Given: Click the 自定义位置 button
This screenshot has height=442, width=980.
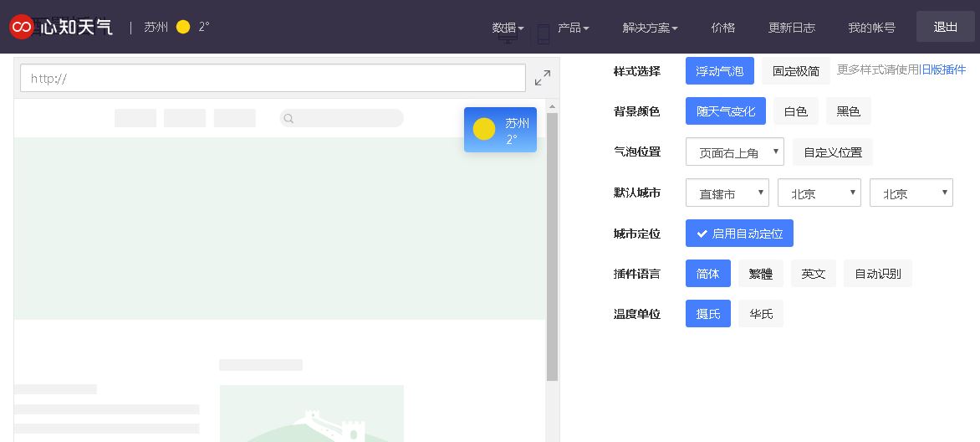Looking at the screenshot, I should [833, 152].
